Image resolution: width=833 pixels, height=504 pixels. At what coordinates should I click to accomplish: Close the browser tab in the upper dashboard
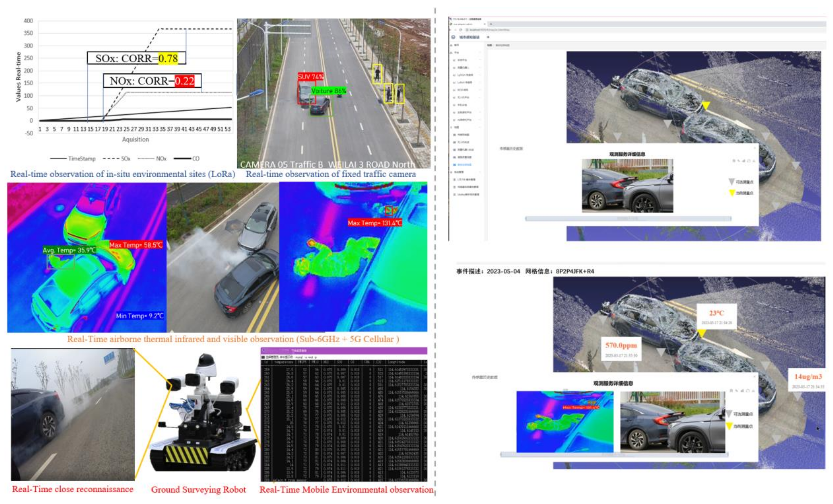pyautogui.click(x=484, y=24)
